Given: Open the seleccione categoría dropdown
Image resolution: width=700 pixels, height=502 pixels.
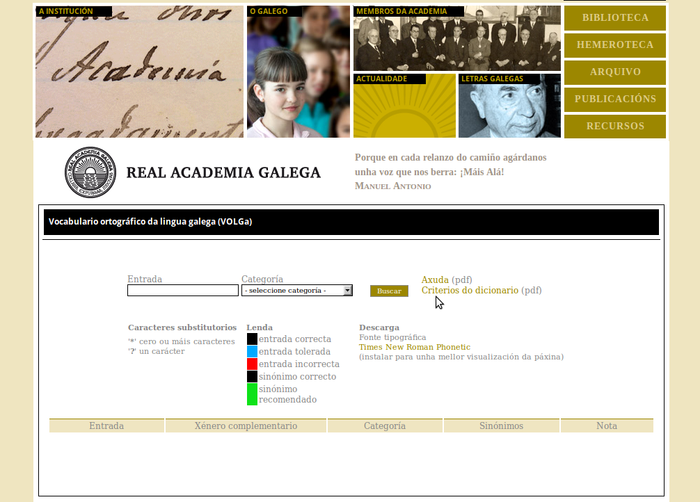Looking at the screenshot, I should tap(297, 290).
